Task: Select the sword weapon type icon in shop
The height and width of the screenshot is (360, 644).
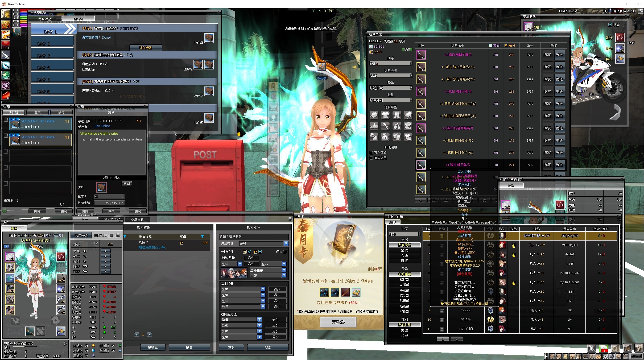Action: (385, 126)
